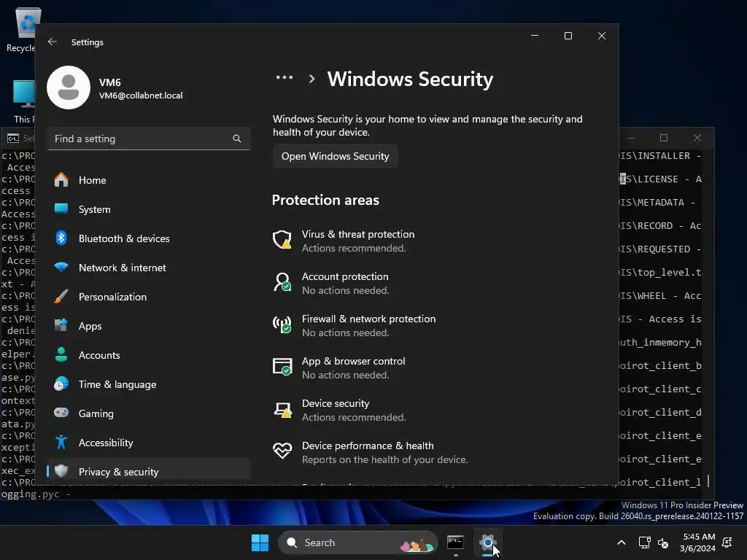The image size is (747, 560).
Task: Click Device performance & health heart icon
Action: pos(282,451)
